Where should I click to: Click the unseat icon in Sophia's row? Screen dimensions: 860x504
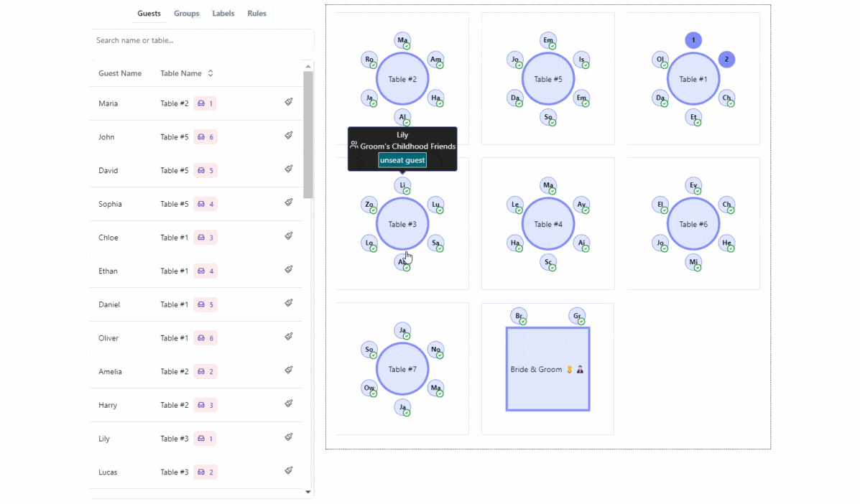coord(289,202)
